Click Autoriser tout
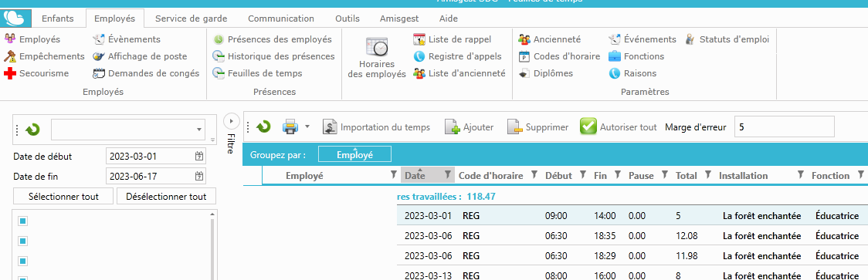868x280 pixels. [619, 127]
